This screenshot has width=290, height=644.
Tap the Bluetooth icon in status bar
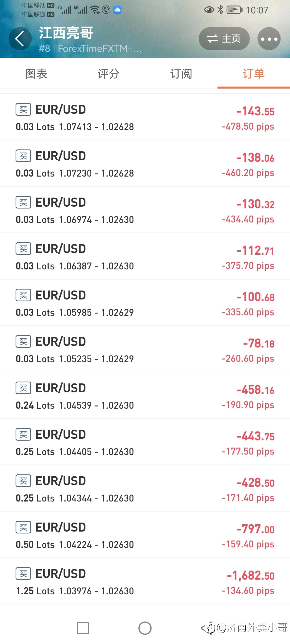click(x=220, y=10)
